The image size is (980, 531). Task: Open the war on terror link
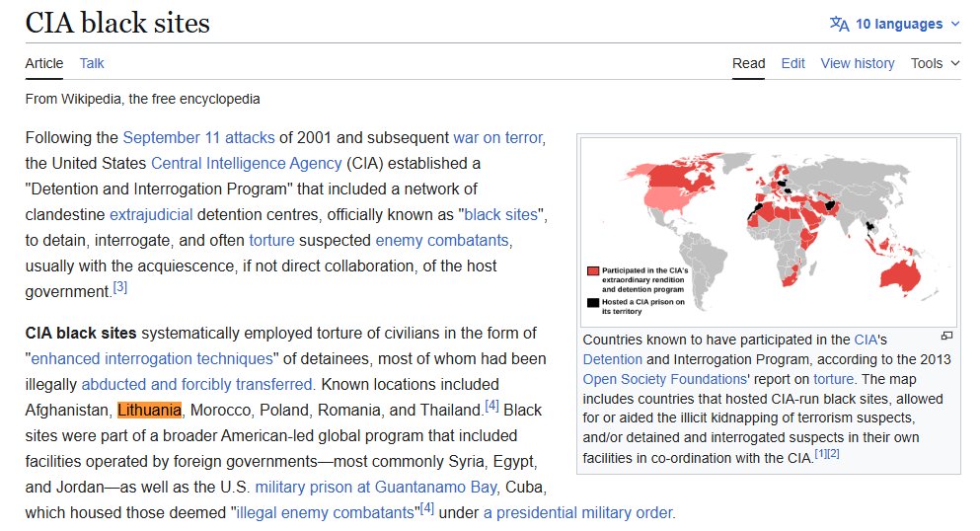click(497, 137)
